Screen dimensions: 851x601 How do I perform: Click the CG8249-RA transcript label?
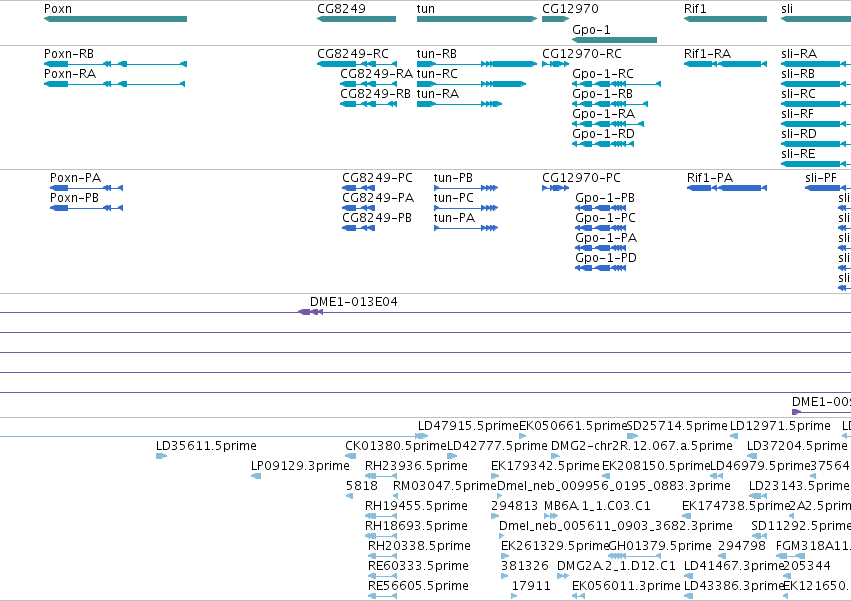coord(377,74)
